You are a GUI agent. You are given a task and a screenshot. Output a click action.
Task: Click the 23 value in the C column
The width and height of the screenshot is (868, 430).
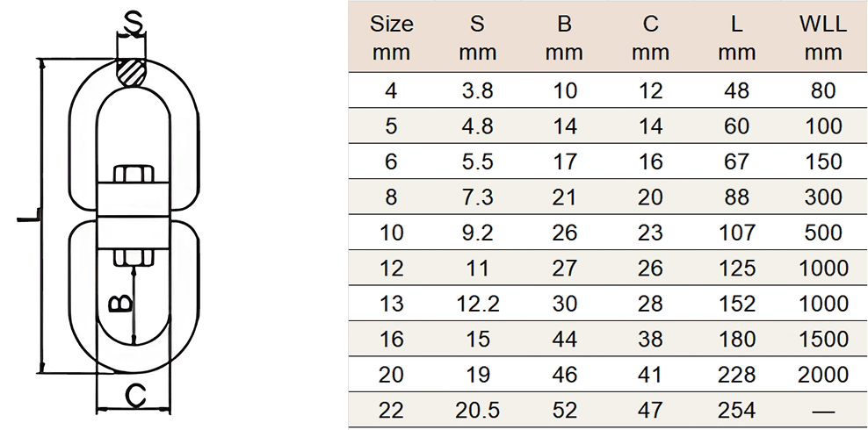(x=650, y=233)
